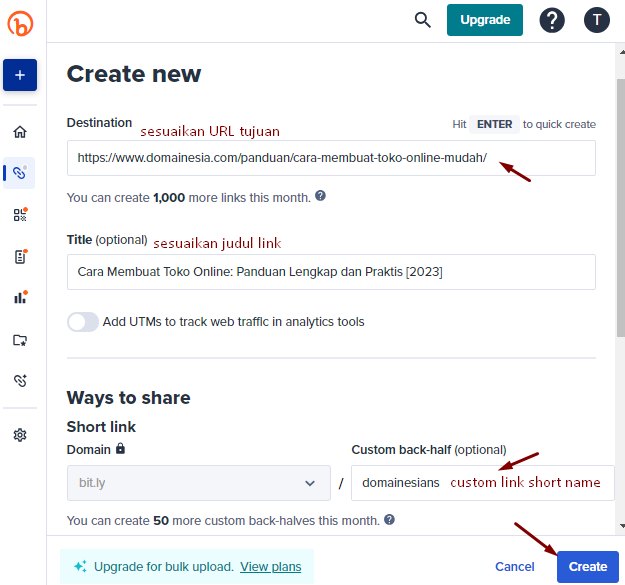The height and width of the screenshot is (585, 625).
Task: Open Pages icon in the sidebar
Action: click(20, 257)
